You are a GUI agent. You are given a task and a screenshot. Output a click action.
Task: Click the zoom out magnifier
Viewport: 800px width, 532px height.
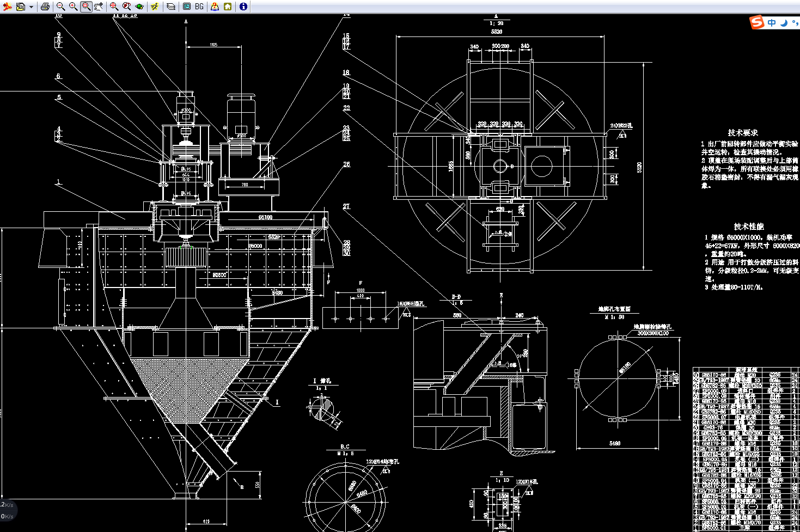click(61, 7)
